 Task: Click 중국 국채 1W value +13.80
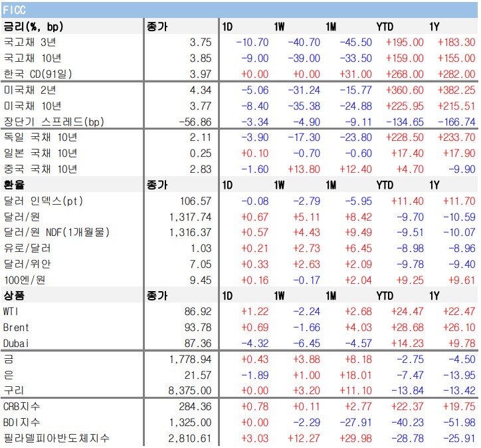coord(304,169)
